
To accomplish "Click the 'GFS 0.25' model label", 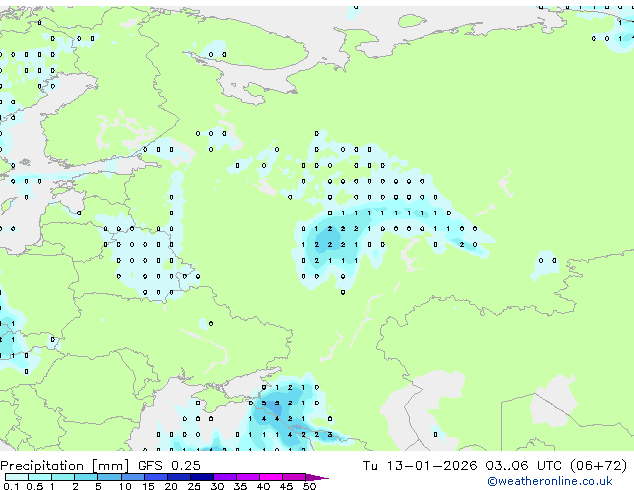I will point(169,466).
